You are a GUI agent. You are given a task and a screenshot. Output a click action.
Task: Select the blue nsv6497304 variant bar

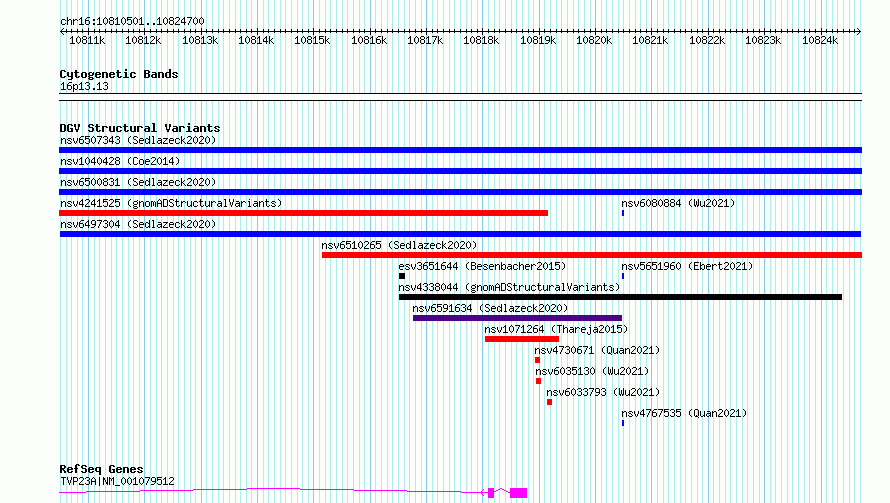point(460,234)
